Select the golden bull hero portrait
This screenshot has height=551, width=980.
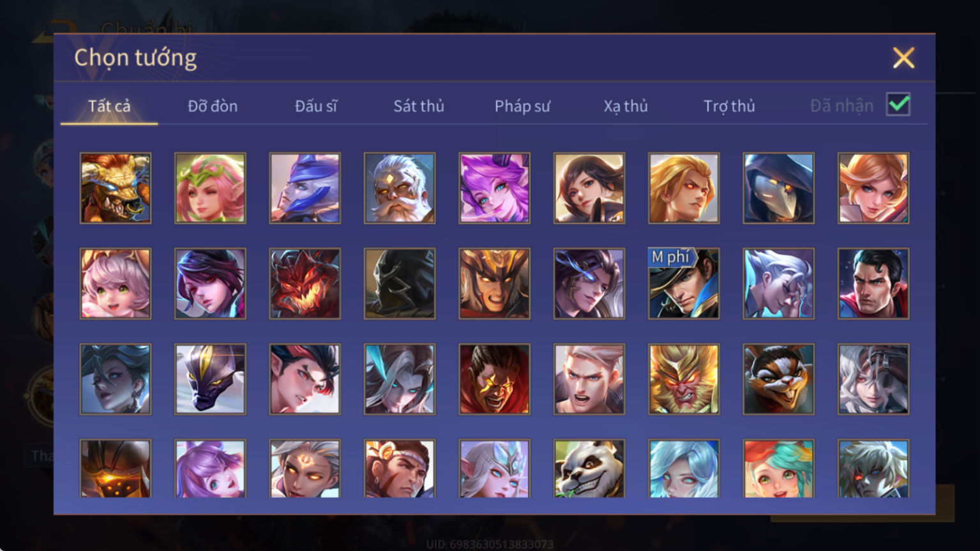(x=116, y=188)
